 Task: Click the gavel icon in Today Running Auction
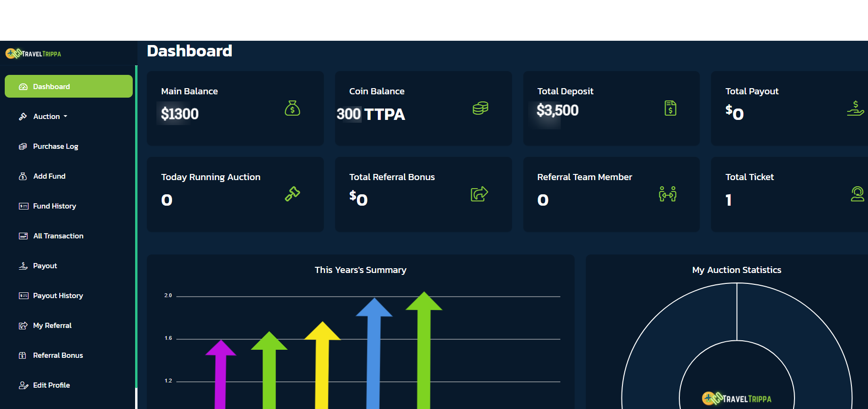tap(292, 194)
